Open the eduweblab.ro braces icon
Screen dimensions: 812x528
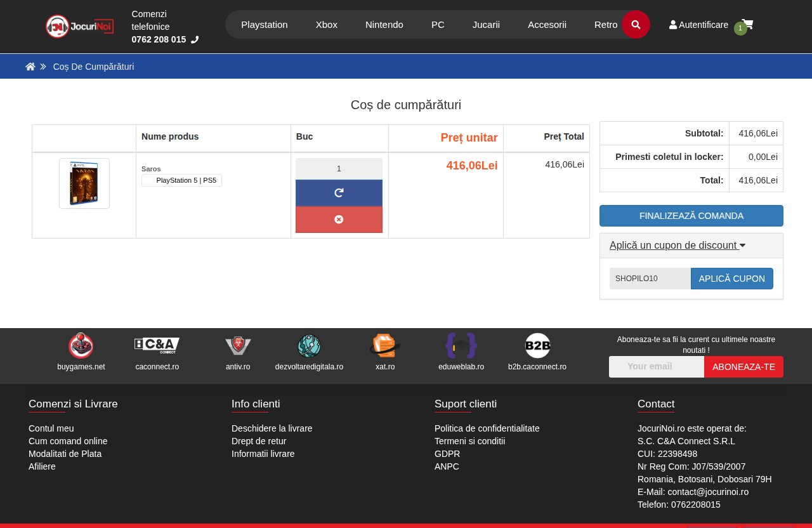[x=461, y=346]
